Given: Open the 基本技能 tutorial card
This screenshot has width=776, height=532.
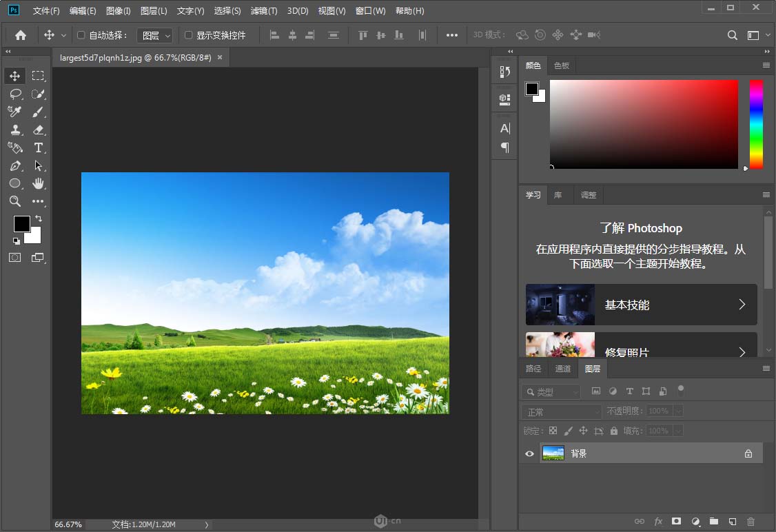Looking at the screenshot, I should (642, 305).
